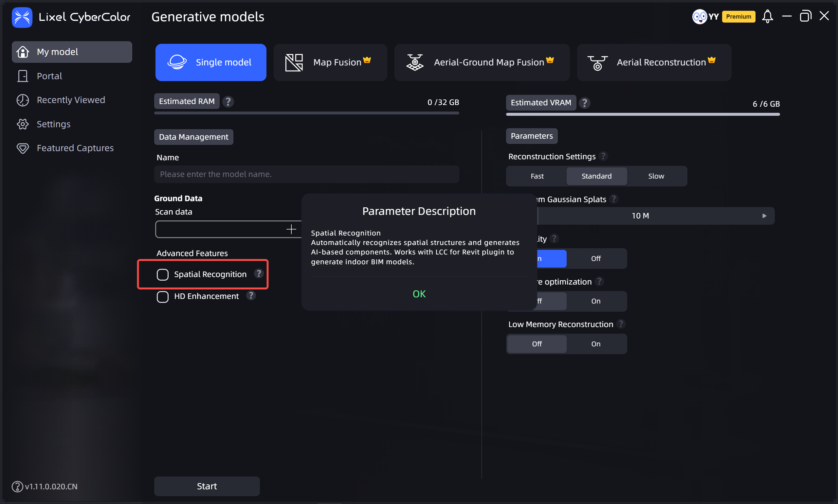This screenshot has height=504, width=838.
Task: Click the Aerial Reconstruction drone icon
Action: pos(597,63)
